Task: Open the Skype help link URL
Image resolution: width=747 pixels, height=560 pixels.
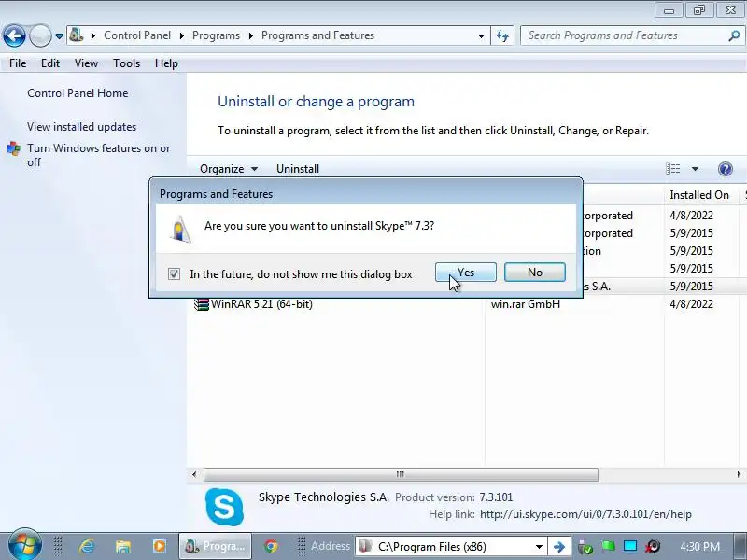Action: 585,514
